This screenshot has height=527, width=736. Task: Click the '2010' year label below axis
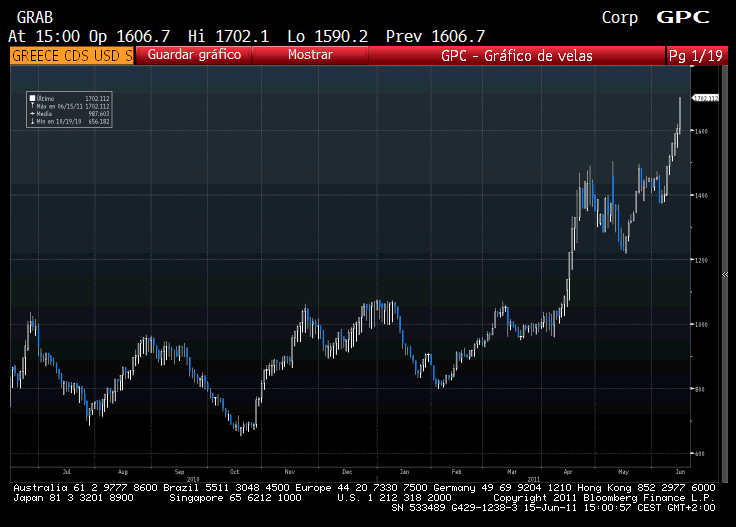[x=193, y=479]
